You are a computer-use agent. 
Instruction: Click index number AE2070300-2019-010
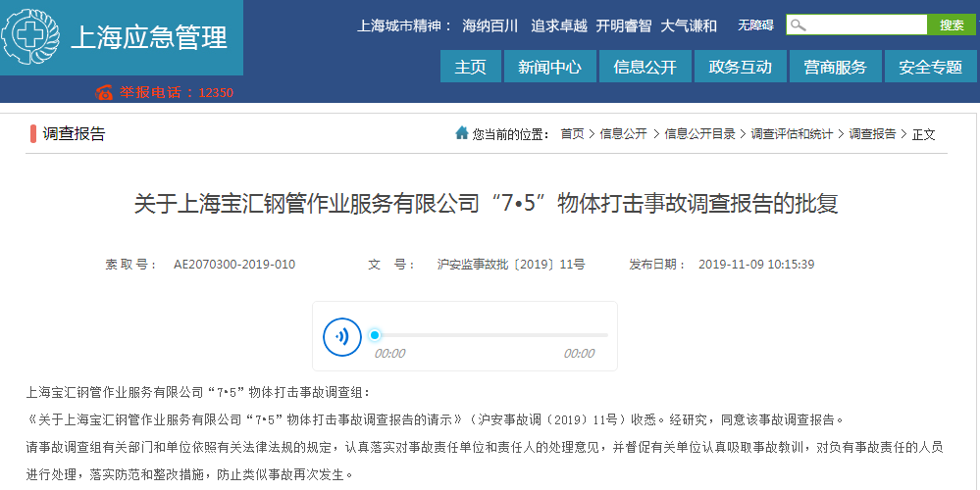pyautogui.click(x=234, y=264)
